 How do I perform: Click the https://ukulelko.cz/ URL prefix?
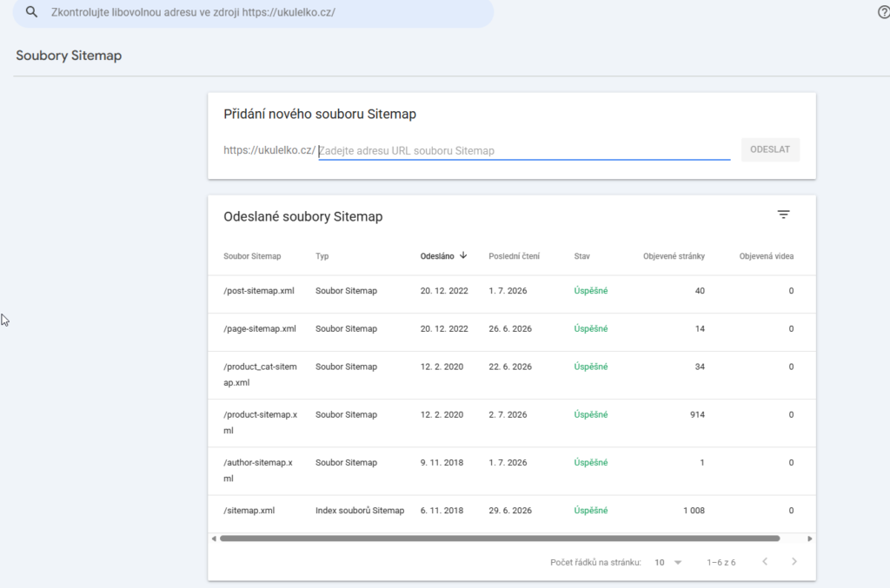click(269, 150)
